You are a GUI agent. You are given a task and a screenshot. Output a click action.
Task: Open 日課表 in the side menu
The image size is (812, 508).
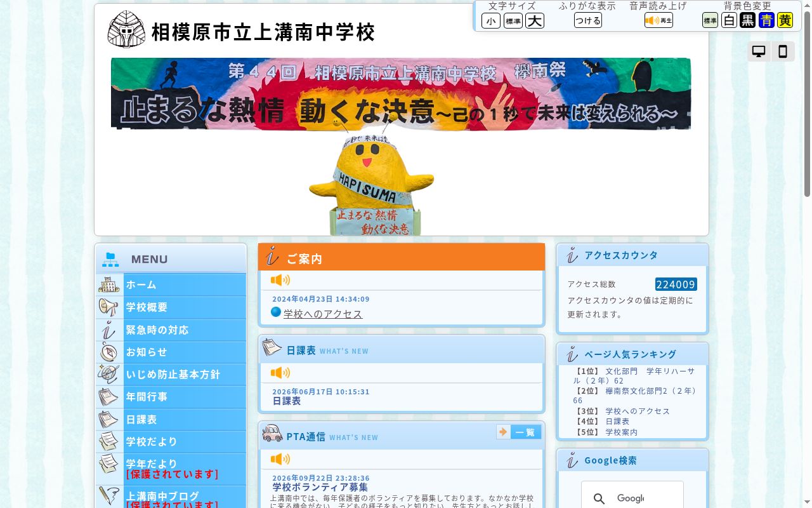(171, 420)
